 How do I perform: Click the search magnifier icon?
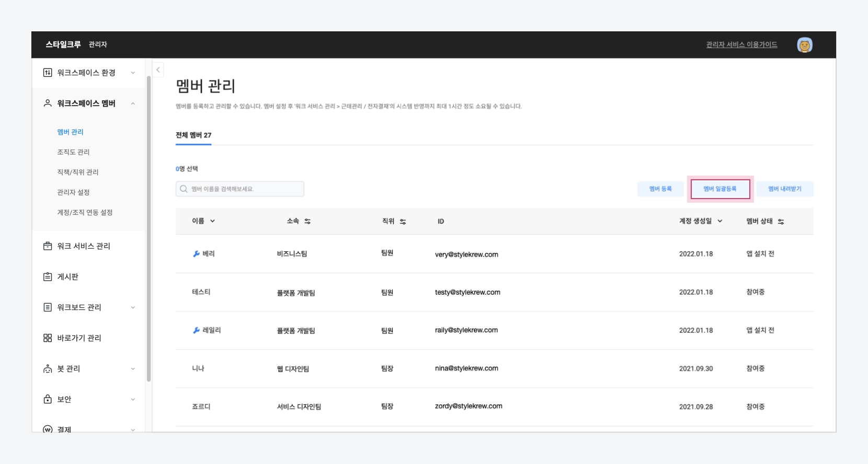[x=184, y=189]
